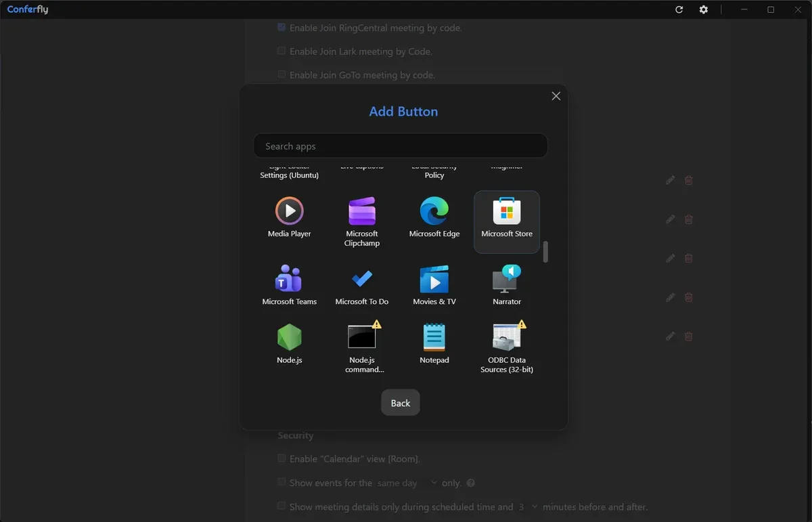
Task: Focus the Search apps field
Action: pos(401,146)
